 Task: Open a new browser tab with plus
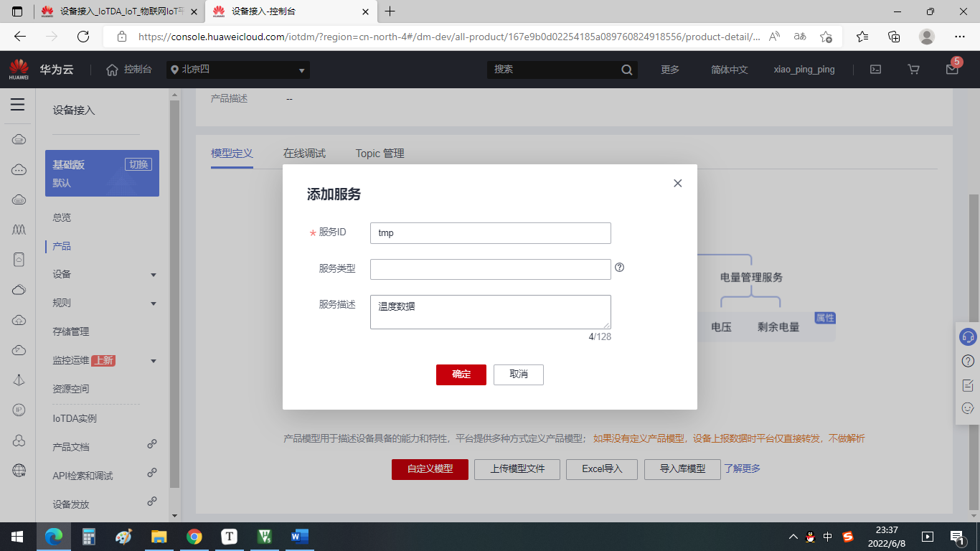pyautogui.click(x=390, y=11)
